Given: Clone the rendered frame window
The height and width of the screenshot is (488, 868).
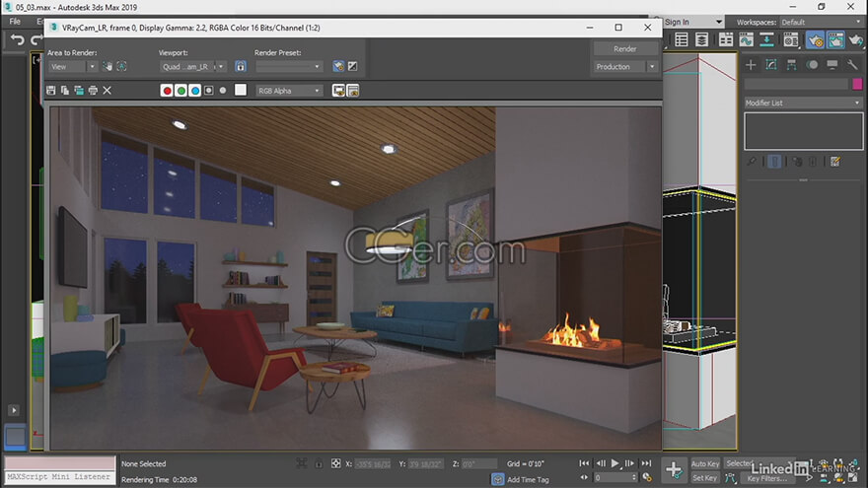Looking at the screenshot, I should click(x=79, y=90).
